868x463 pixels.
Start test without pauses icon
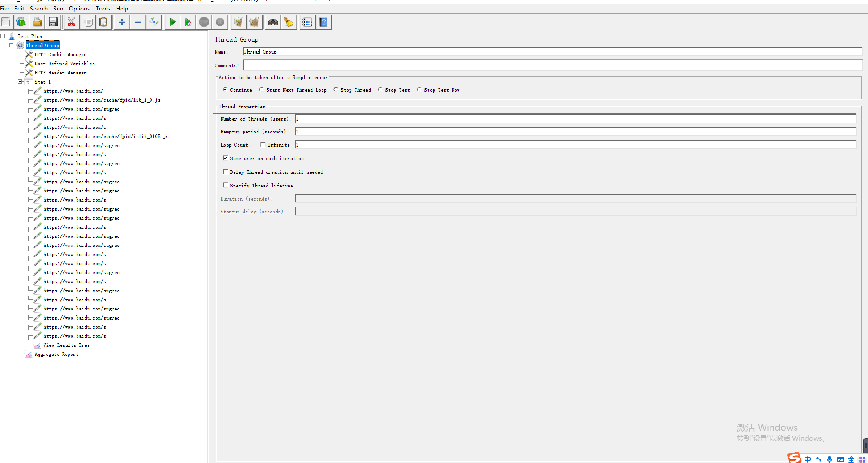point(188,22)
